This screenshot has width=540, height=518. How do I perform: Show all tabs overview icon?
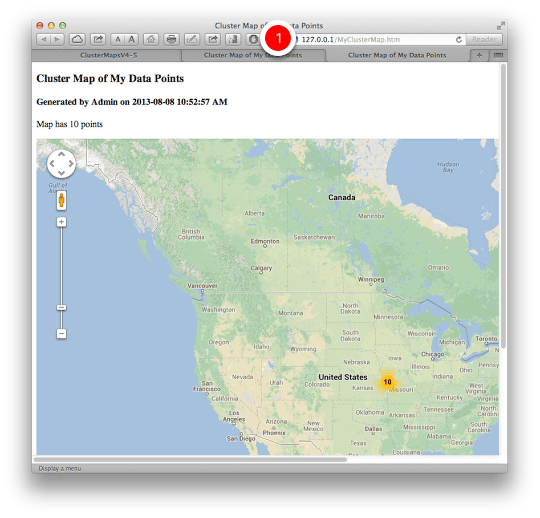tap(498, 55)
